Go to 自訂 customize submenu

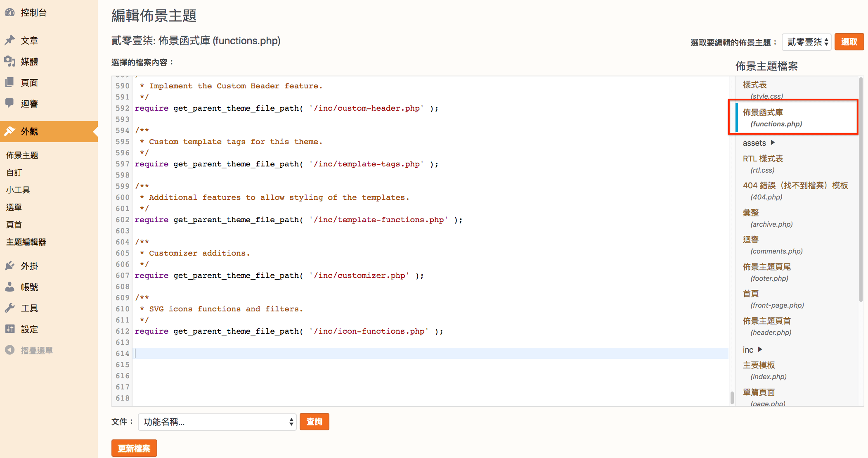click(x=14, y=173)
